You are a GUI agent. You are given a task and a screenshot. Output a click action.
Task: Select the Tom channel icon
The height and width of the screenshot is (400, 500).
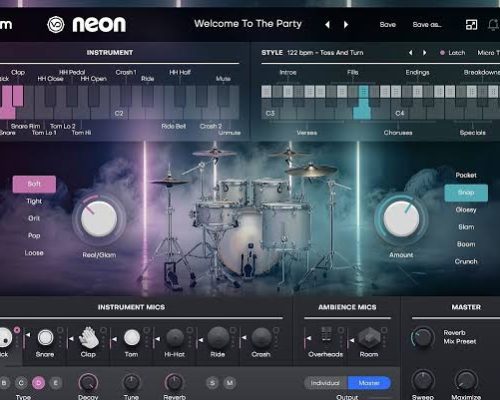pos(132,337)
